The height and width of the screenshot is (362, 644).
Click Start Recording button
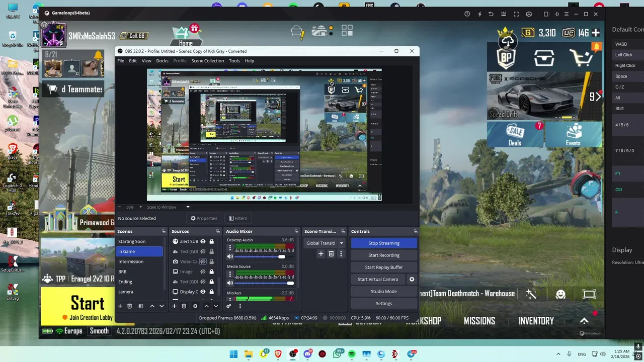pos(384,255)
